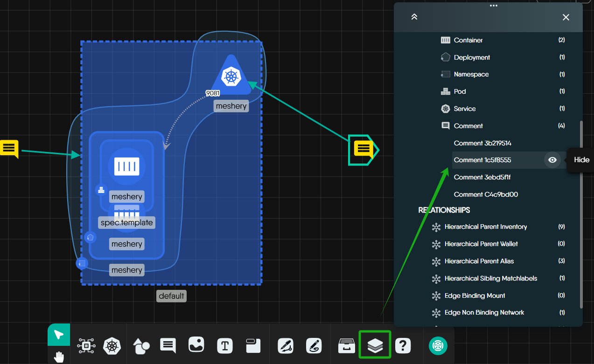The width and height of the screenshot is (594, 364).
Task: Select Comment 3ebd5f1f in layer list
Action: click(x=482, y=177)
